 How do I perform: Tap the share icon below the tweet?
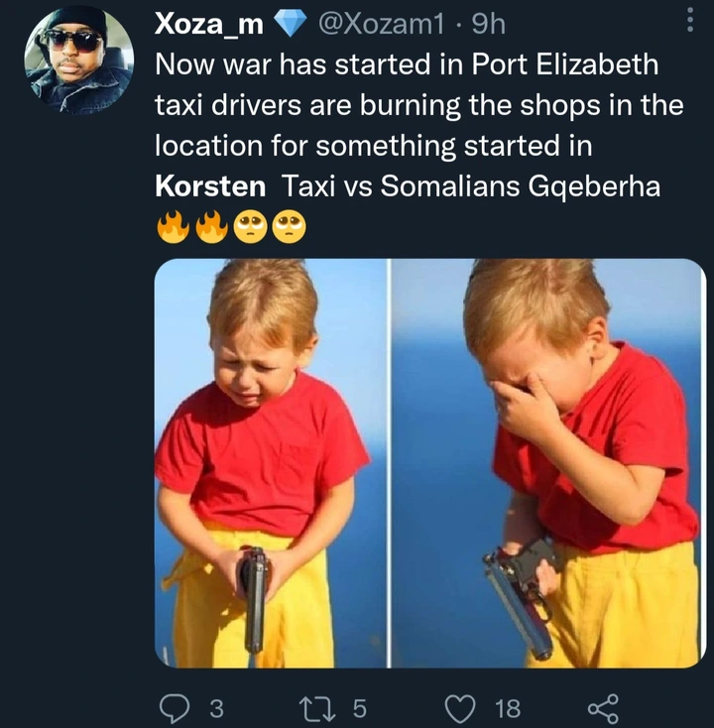(603, 709)
